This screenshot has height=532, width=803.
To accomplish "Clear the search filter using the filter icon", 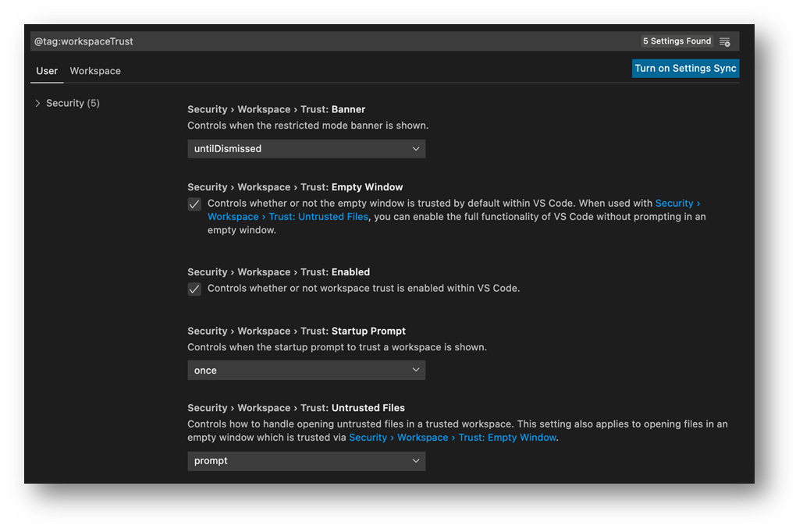I will click(723, 41).
